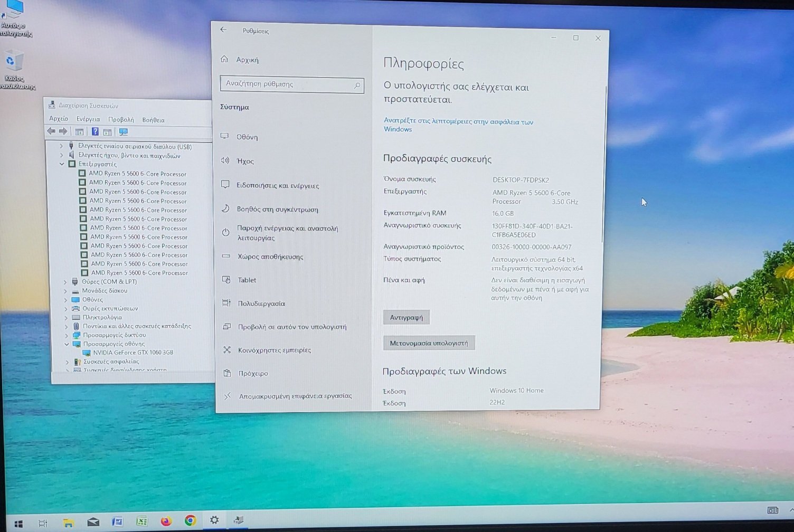The height and width of the screenshot is (532, 794).
Task: Switch to Device Manager via its taskbar icon
Action: (239, 520)
